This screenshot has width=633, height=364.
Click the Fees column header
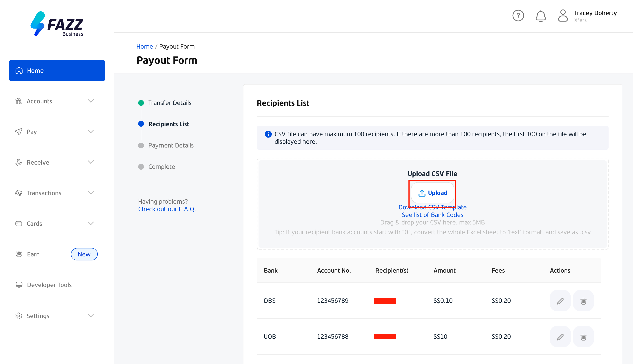498,270
